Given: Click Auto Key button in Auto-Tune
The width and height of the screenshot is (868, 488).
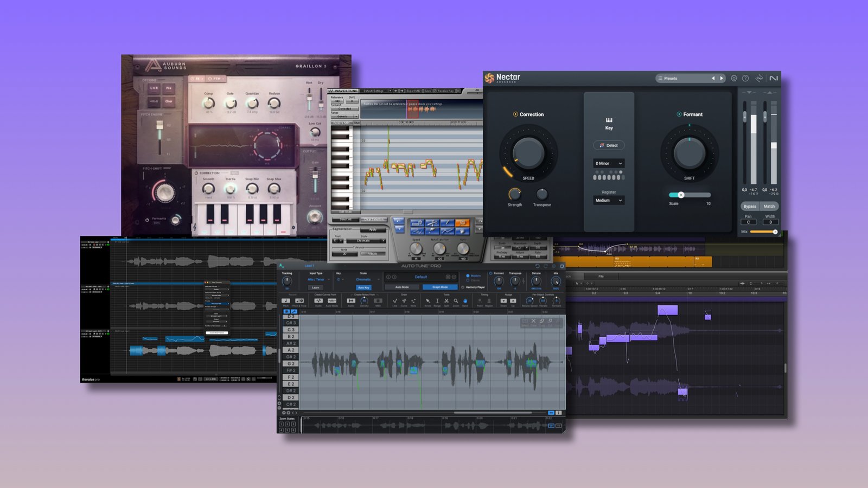Looking at the screenshot, I should (363, 287).
